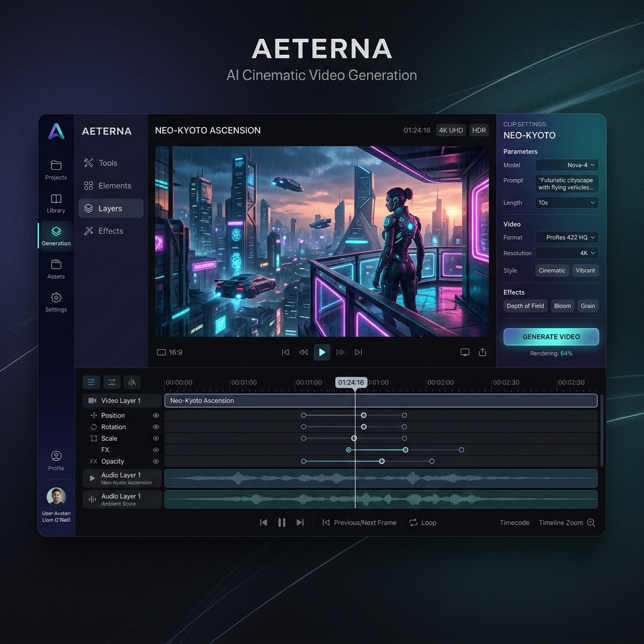Viewport: 644px width, 644px height.
Task: Open the Assets sidebar section
Action: coord(56,269)
